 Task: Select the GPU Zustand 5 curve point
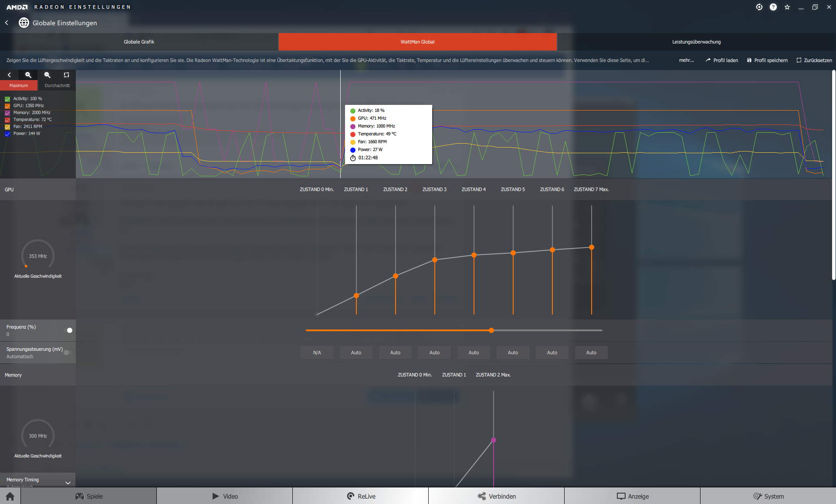point(513,253)
